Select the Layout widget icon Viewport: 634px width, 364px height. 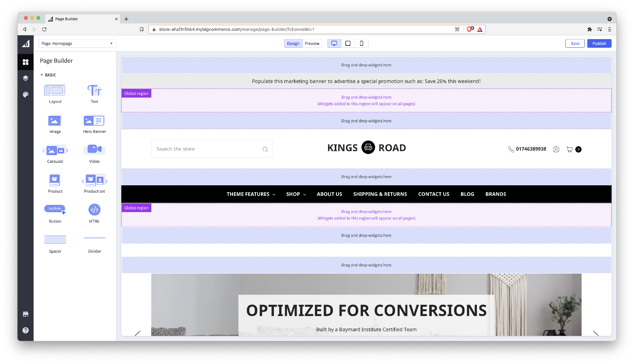click(x=55, y=90)
